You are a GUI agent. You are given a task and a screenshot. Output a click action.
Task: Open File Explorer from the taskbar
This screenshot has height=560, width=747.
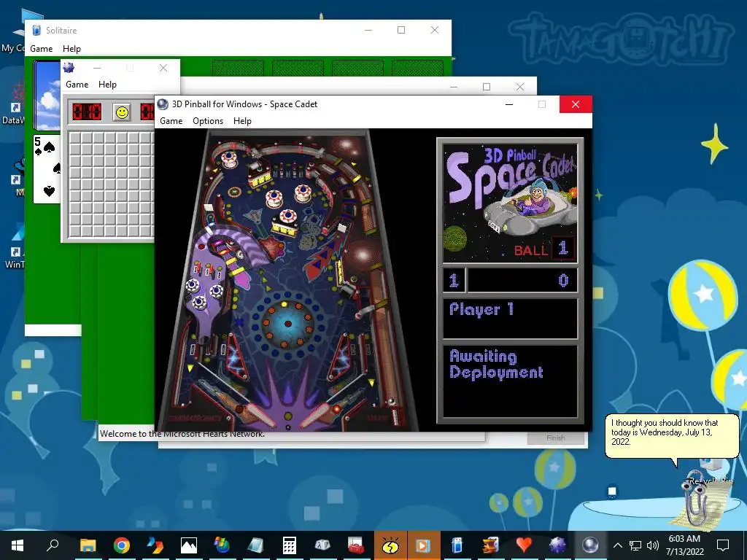coord(88,545)
